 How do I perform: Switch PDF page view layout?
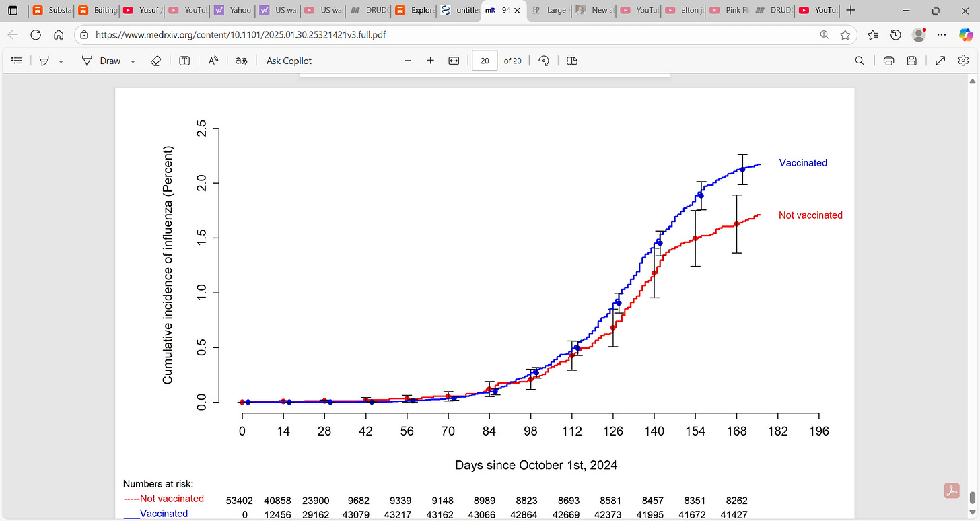572,61
